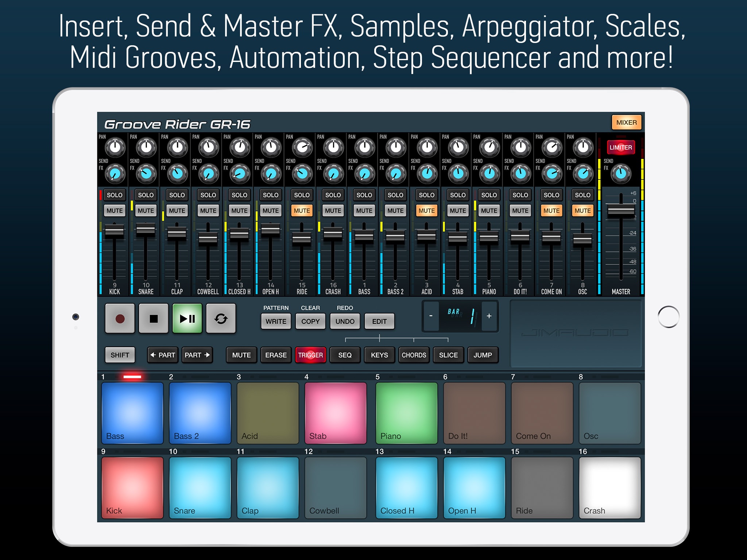
Task: Tap the Ride pad
Action: pos(542,488)
